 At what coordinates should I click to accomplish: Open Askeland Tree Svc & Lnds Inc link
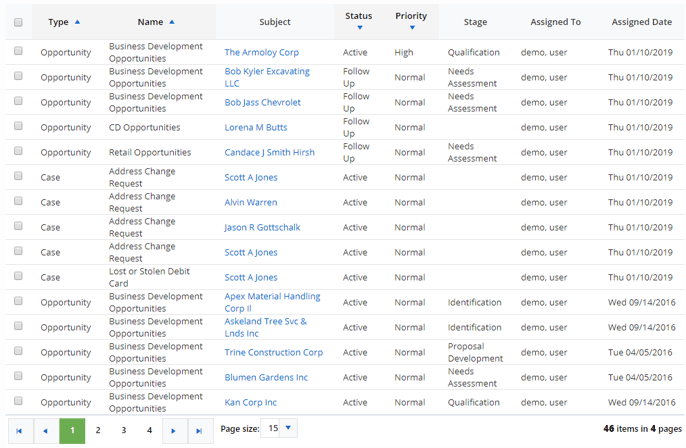tap(266, 327)
